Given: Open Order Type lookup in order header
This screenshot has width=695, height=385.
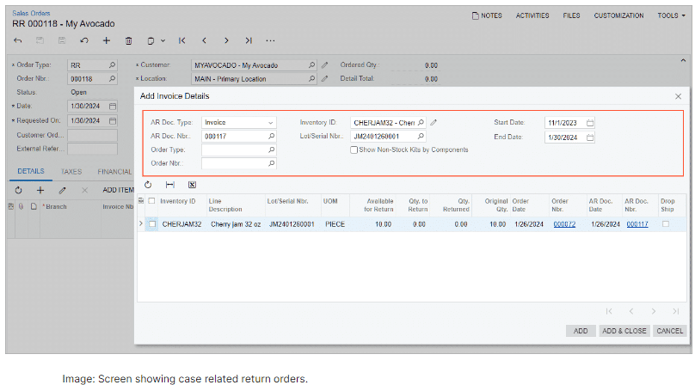Looking at the screenshot, I should point(112,65).
